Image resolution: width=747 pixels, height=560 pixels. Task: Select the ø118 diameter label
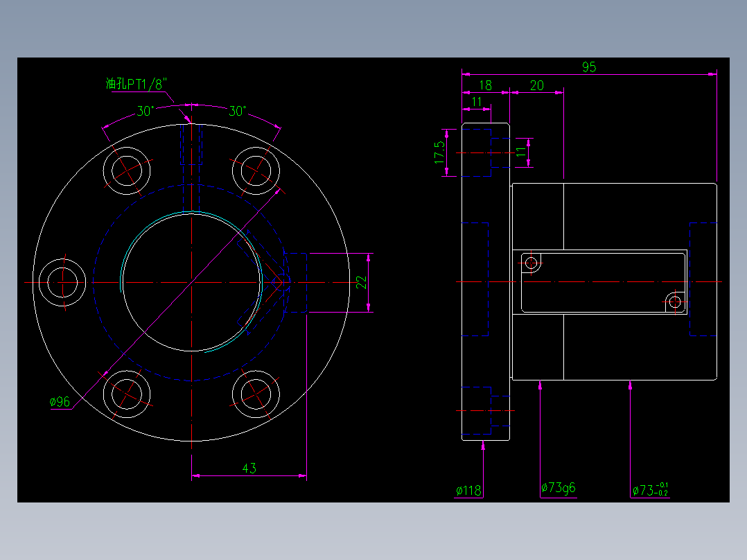468,491
